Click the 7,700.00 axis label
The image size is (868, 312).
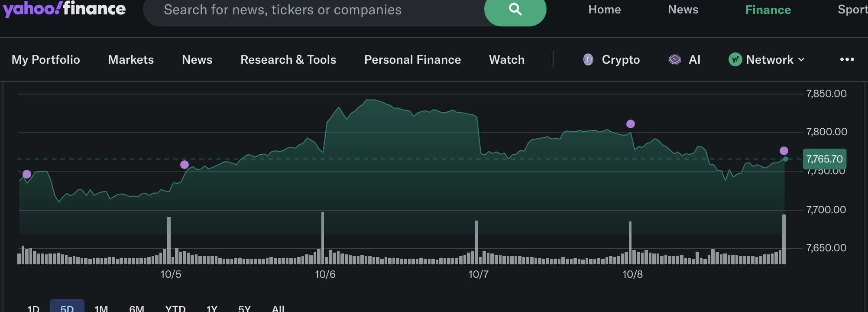point(826,210)
